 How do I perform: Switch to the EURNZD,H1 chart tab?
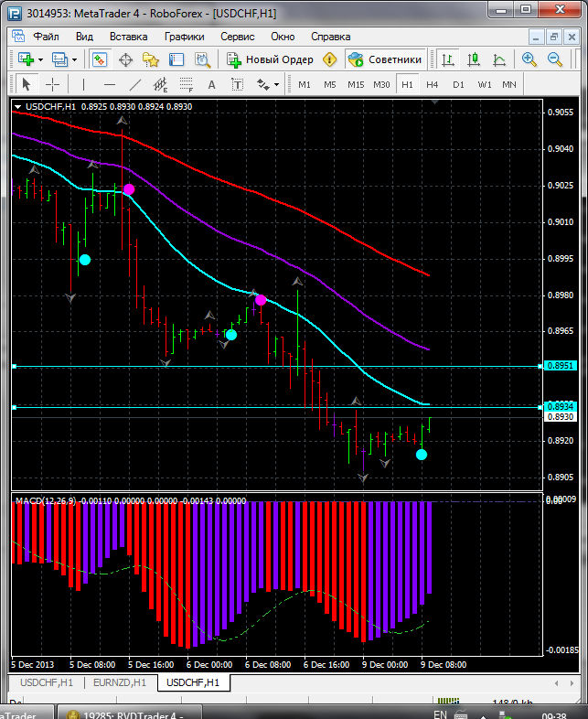pyautogui.click(x=120, y=682)
